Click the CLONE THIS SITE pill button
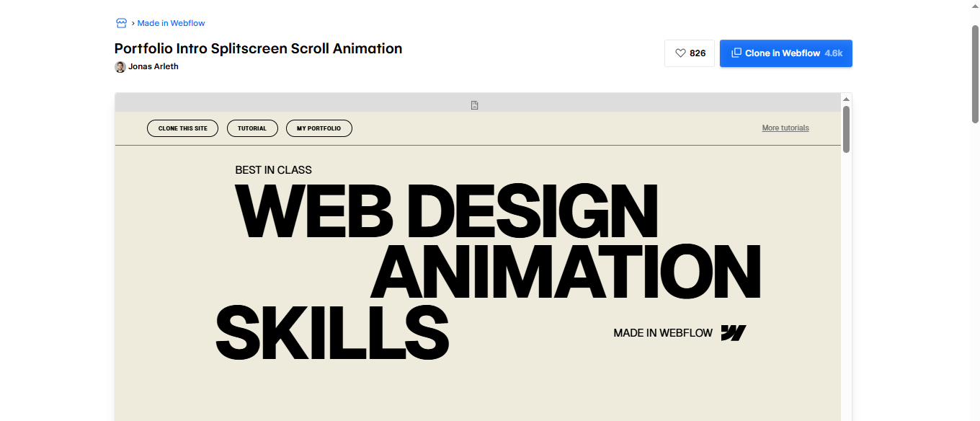The width and height of the screenshot is (980, 421). point(182,128)
